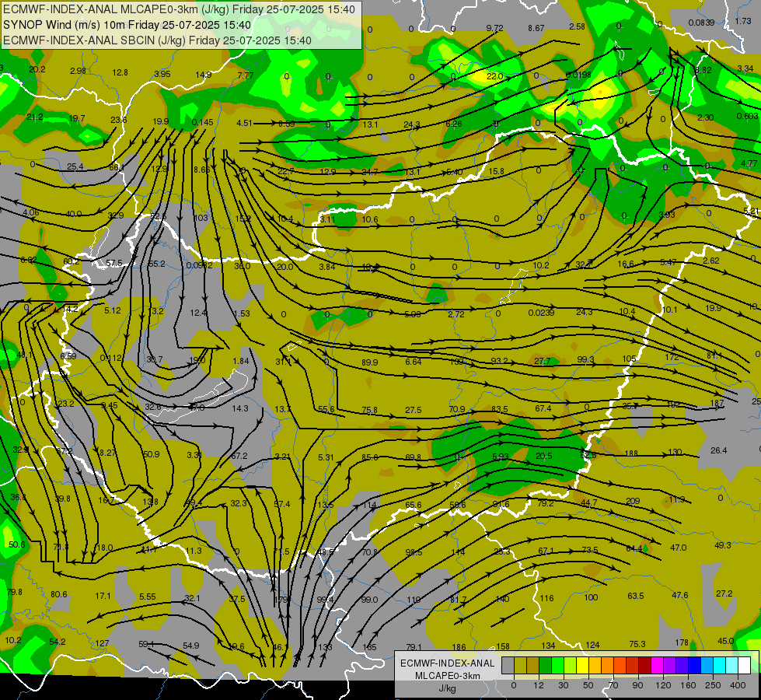Screen dimensions: 761x700
Task: Click the yellow swatch in the MLCAPE legend
Action: [582, 665]
